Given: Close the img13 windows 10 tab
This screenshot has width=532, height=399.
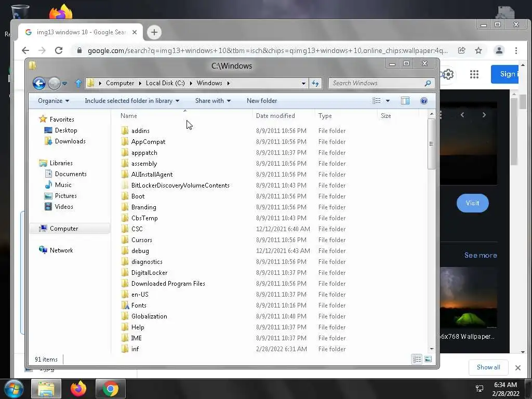Looking at the screenshot, I should pyautogui.click(x=135, y=32).
